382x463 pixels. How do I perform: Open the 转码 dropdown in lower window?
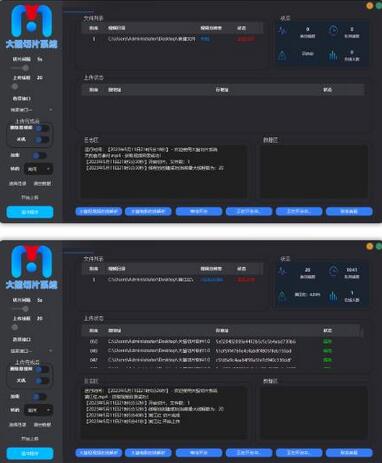click(39, 410)
